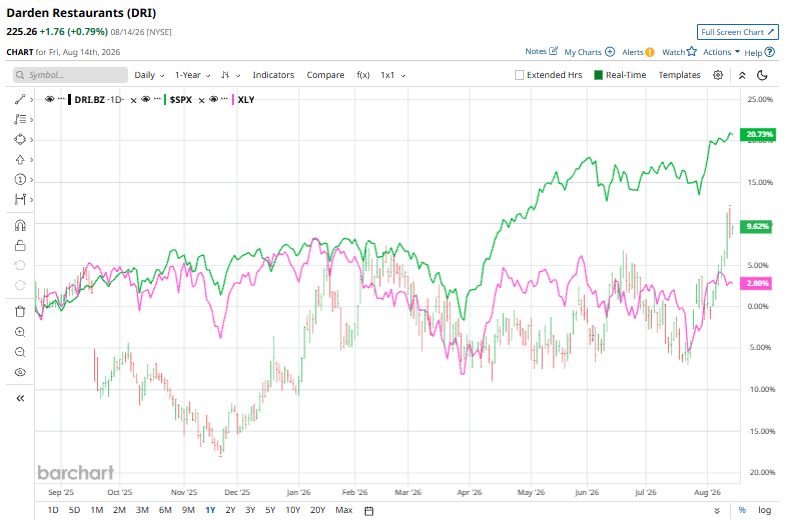Expand the measure tool flyout chevron
Viewport: 787px width, 527px height.
(x=32, y=199)
